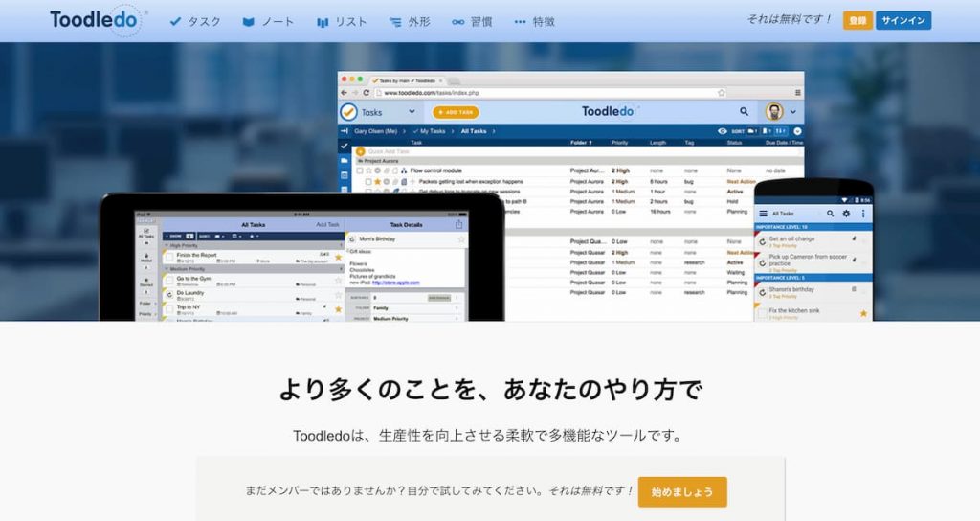
Task: Click the empty star on Flow control module row
Action: coord(368,170)
